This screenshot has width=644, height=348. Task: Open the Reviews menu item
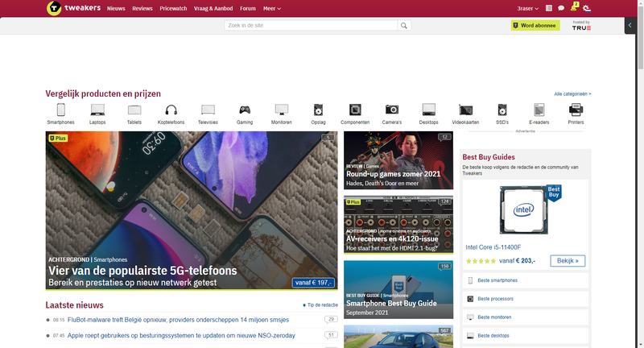coord(142,8)
